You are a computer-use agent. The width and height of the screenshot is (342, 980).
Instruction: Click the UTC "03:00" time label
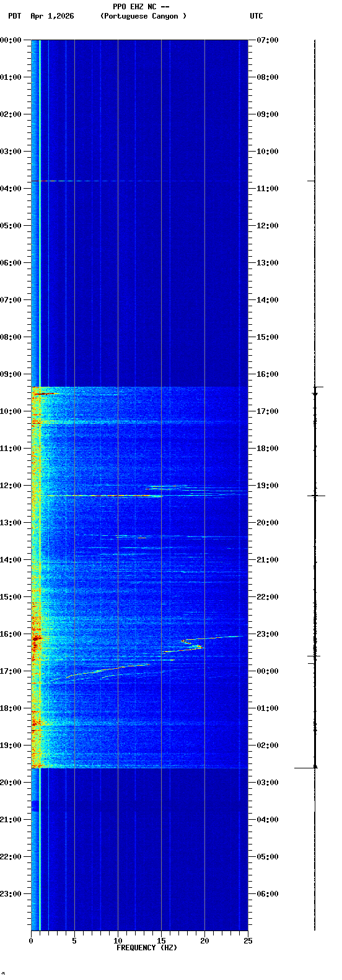tap(268, 783)
